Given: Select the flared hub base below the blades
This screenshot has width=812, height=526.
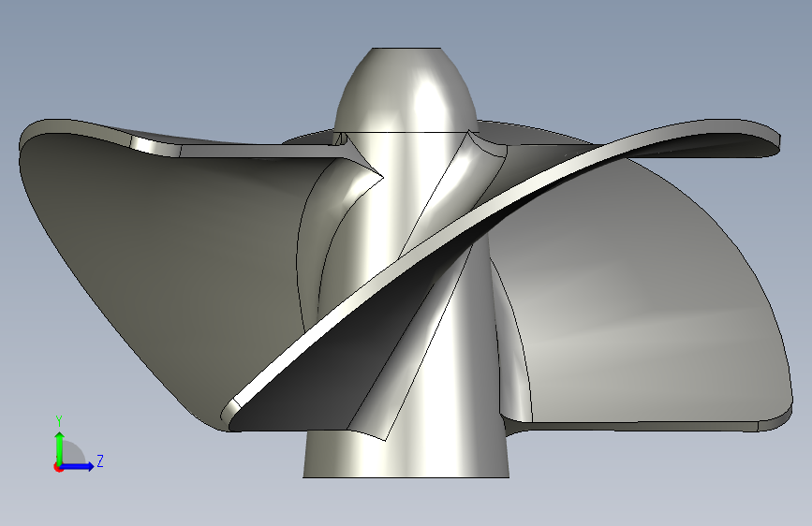Looking at the screenshot, I should [x=406, y=454].
